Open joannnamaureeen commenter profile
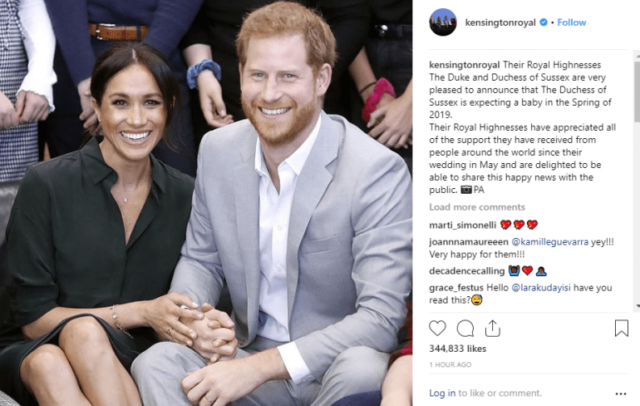The width and height of the screenshot is (640, 406). pos(469,242)
